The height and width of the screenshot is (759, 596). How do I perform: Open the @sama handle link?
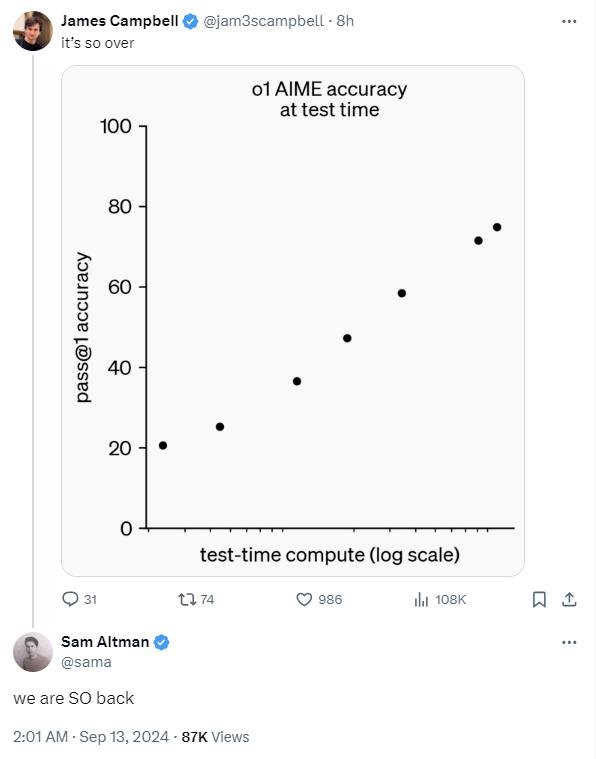pos(86,662)
